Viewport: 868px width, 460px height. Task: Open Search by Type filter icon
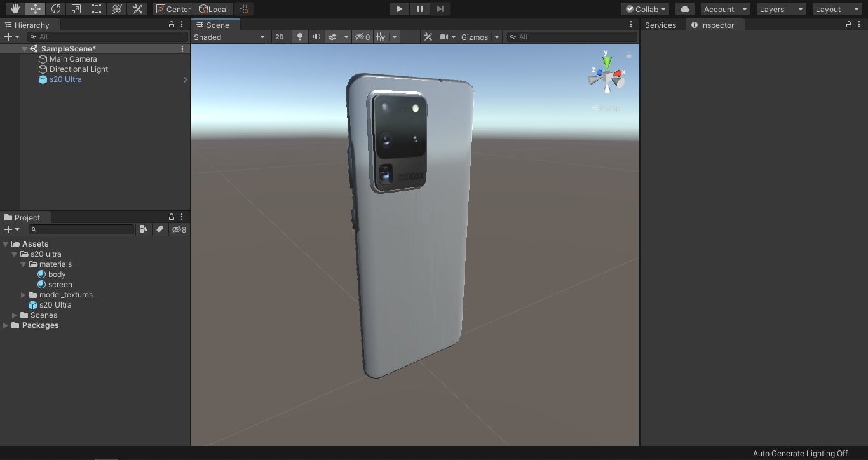point(143,229)
